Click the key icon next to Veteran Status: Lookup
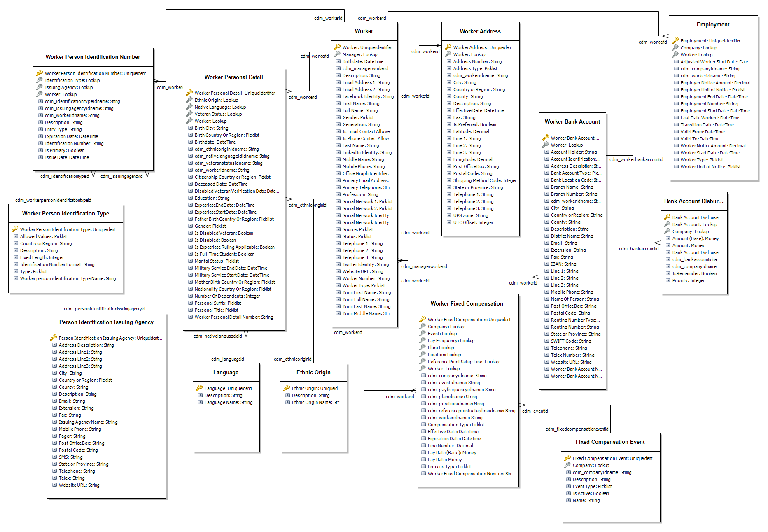The width and height of the screenshot is (768, 532). click(189, 114)
